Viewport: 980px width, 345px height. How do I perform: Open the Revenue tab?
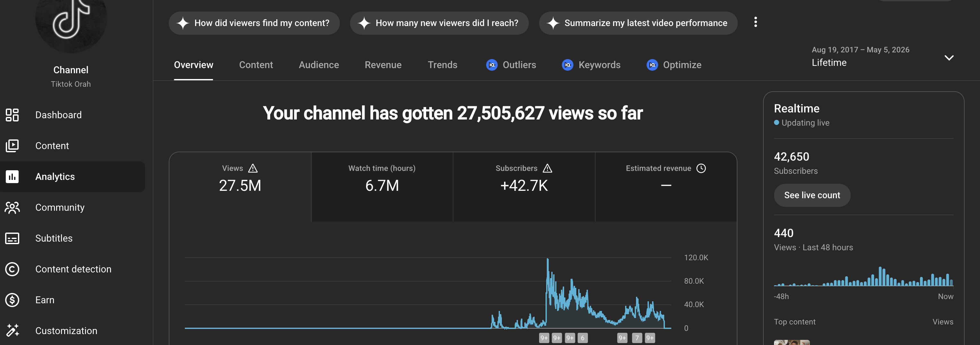pyautogui.click(x=383, y=65)
